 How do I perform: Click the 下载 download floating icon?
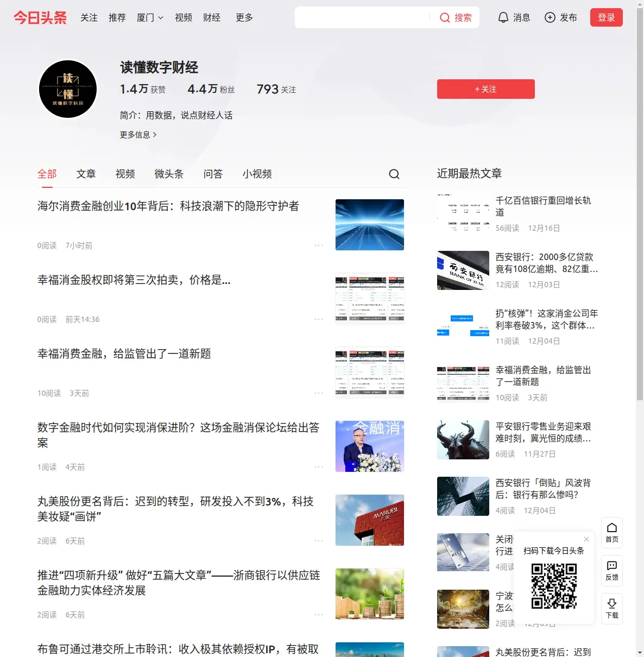point(612,609)
